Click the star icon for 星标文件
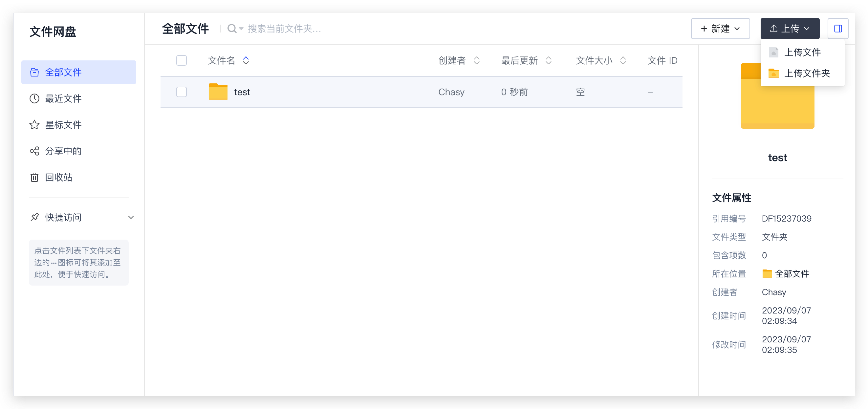 [x=34, y=125]
